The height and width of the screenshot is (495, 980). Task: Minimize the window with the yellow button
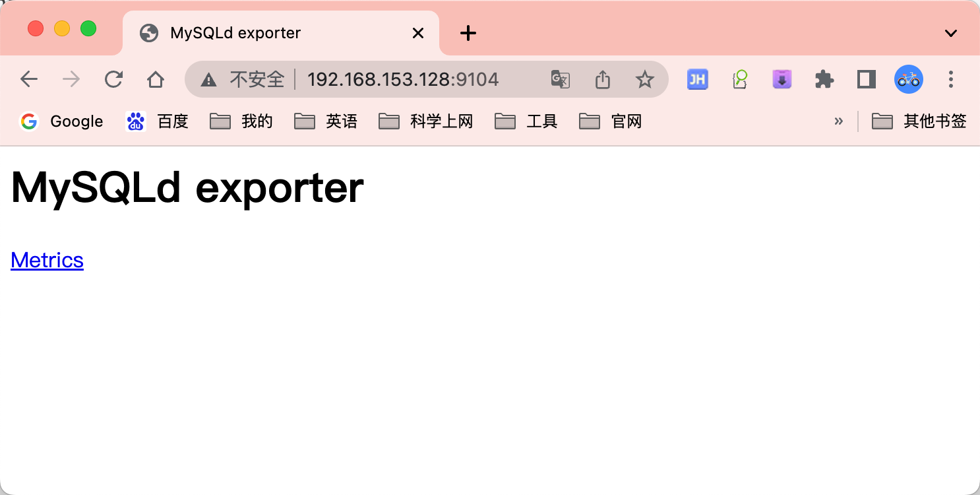point(62,28)
